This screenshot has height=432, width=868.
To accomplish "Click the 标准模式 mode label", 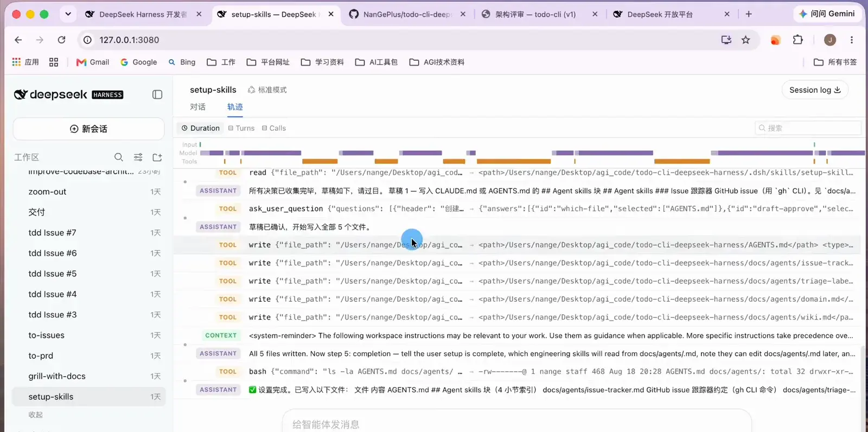I will click(x=267, y=90).
